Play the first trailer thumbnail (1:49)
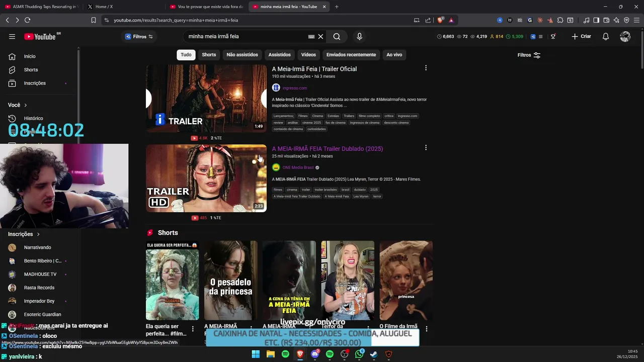 coord(206,99)
